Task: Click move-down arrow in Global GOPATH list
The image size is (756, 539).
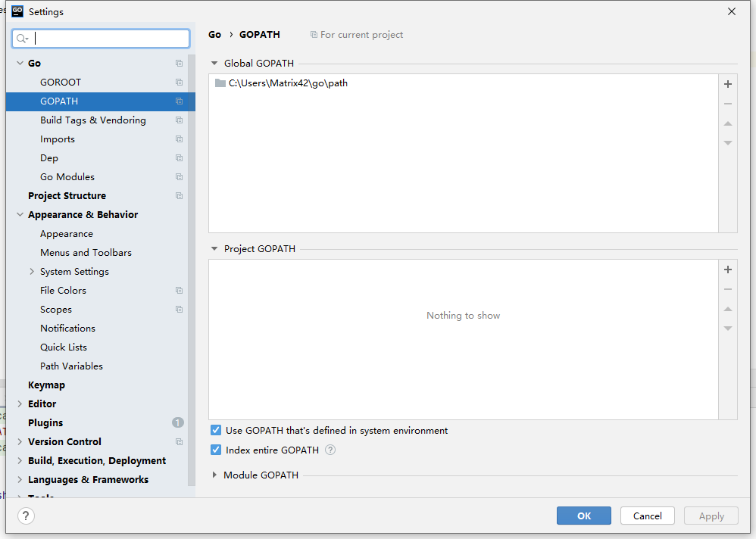Action: click(728, 143)
